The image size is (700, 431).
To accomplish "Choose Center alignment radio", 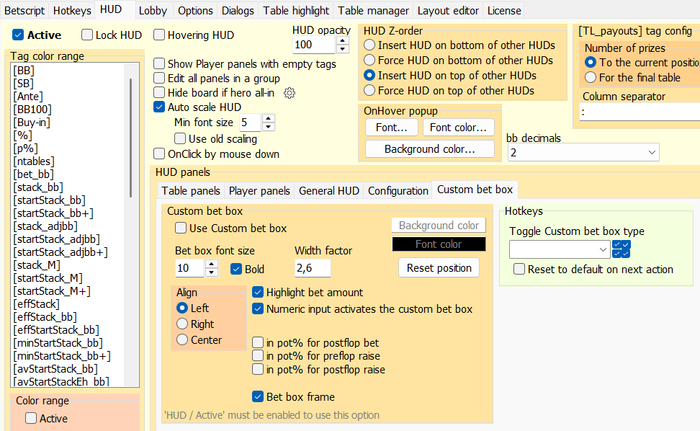I will pos(182,340).
